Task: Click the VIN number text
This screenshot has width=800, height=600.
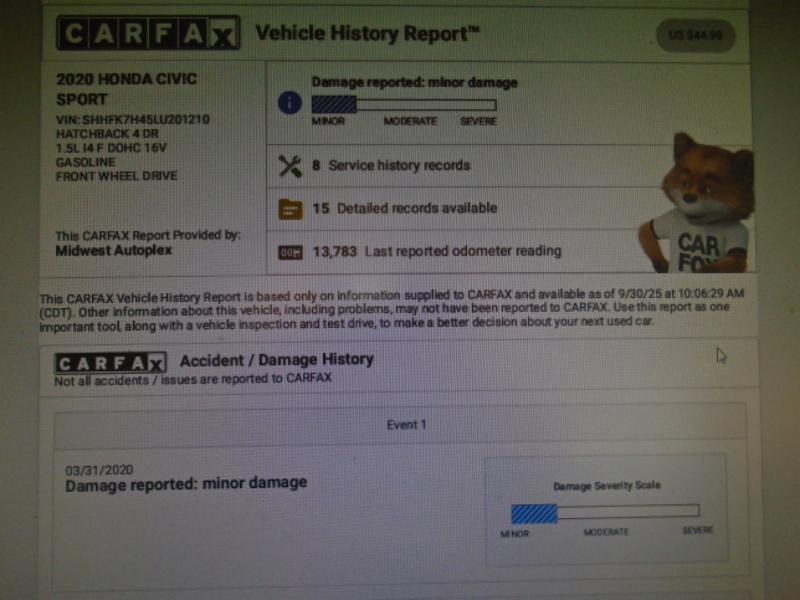Action: [x=132, y=120]
